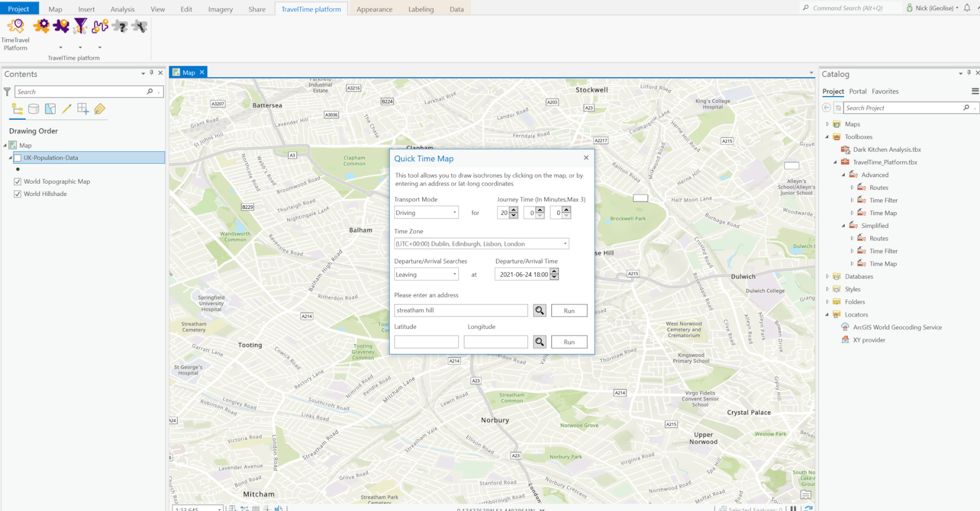
Task: Increase journey time minutes value
Action: point(540,210)
